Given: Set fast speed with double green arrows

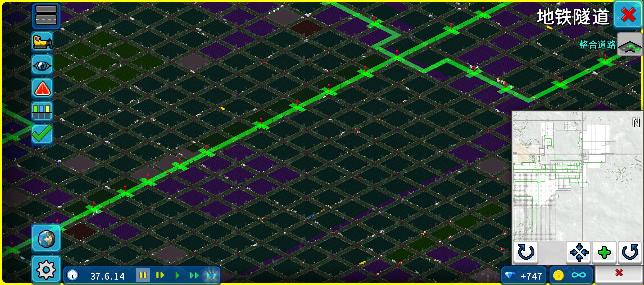Looking at the screenshot, I should click(x=194, y=275).
